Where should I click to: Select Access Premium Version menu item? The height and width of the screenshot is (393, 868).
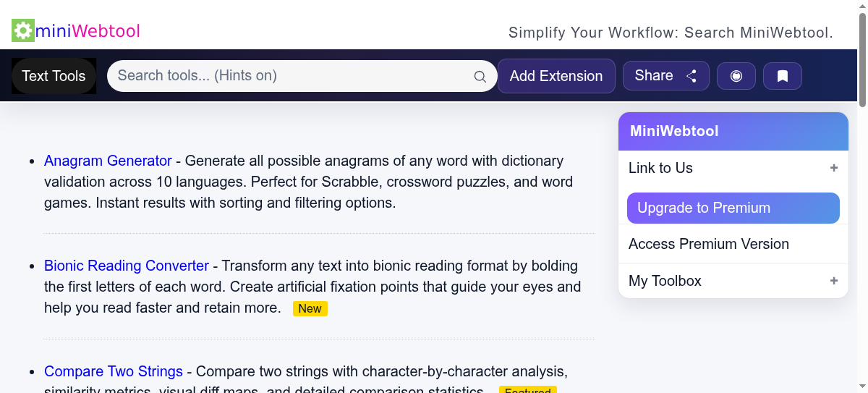709,245
